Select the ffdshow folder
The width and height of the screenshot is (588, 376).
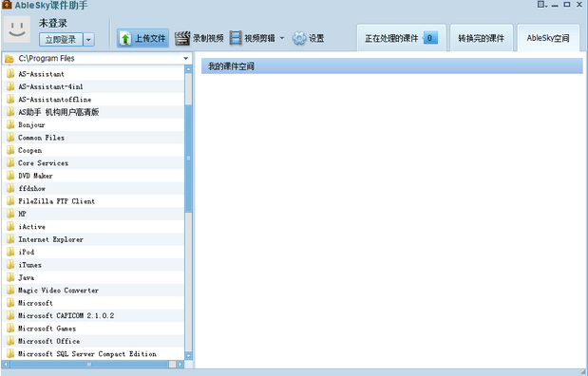pyautogui.click(x=93, y=189)
